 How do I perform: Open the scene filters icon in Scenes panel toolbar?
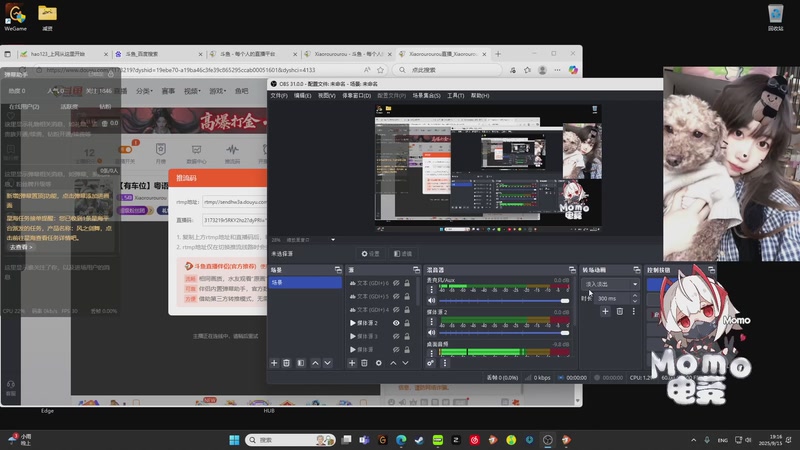click(301, 363)
